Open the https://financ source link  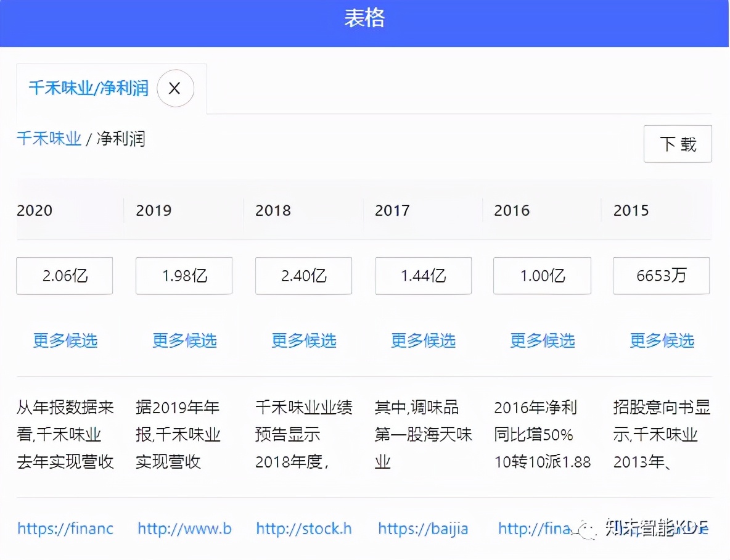64,529
